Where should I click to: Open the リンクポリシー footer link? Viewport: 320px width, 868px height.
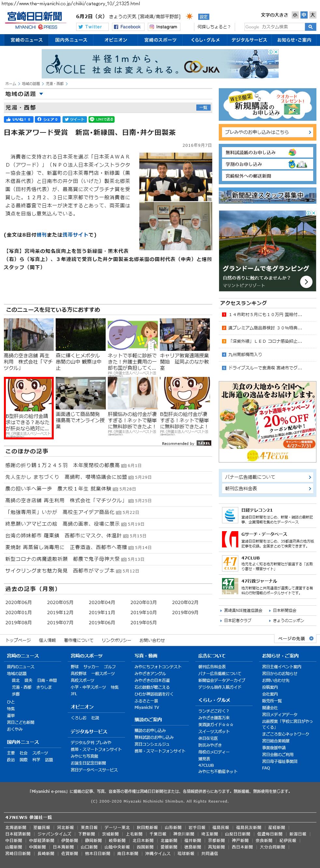click(x=117, y=640)
